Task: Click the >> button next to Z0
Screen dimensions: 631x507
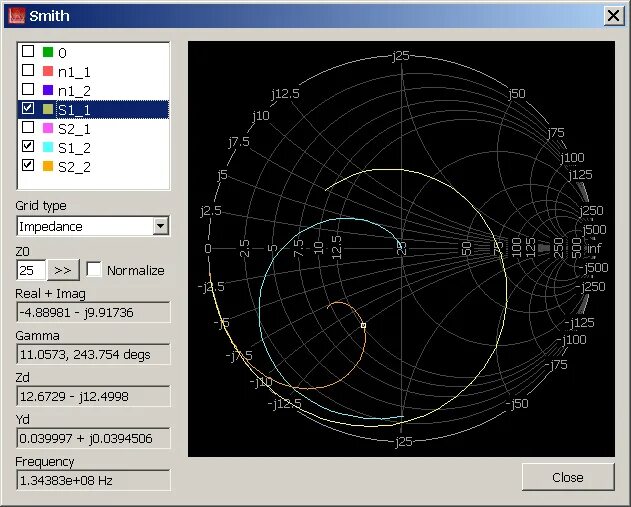Action: [63, 270]
